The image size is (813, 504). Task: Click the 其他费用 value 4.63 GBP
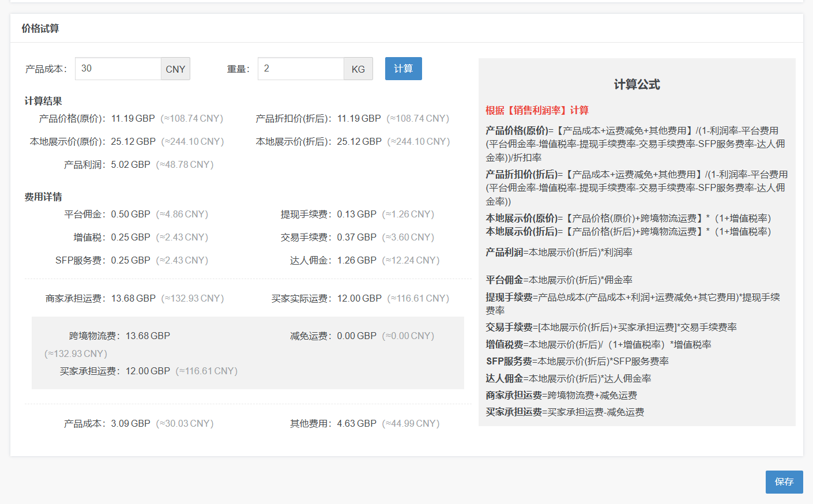tap(356, 423)
